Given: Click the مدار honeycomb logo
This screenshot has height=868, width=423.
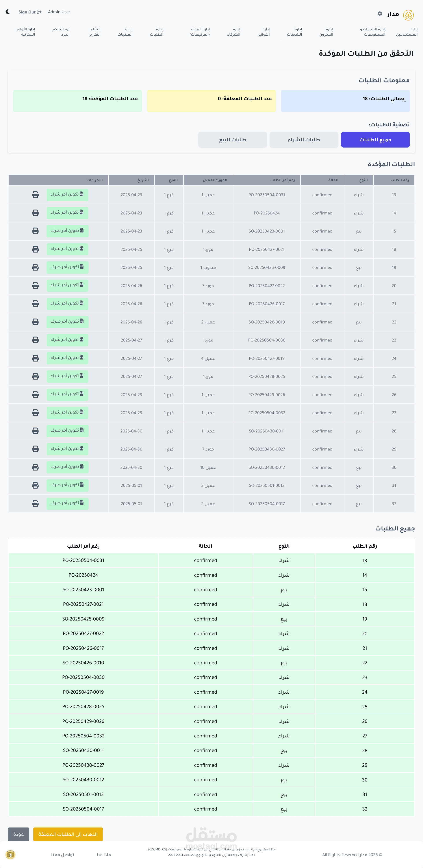Looking at the screenshot, I should pos(408,15).
